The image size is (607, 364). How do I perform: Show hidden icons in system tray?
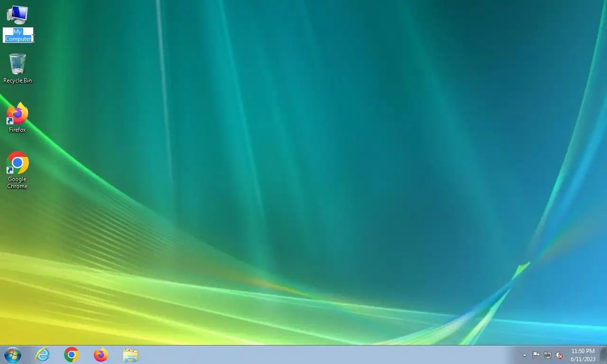click(524, 355)
